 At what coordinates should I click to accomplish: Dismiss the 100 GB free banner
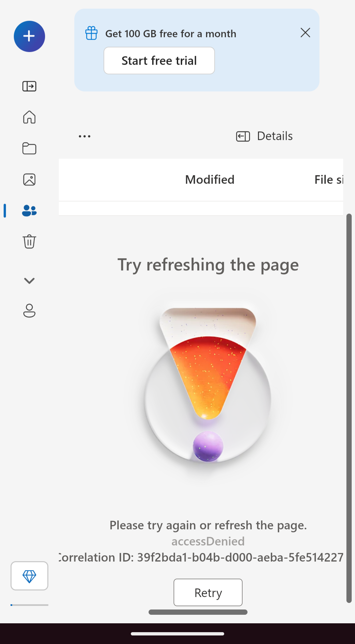tap(305, 33)
